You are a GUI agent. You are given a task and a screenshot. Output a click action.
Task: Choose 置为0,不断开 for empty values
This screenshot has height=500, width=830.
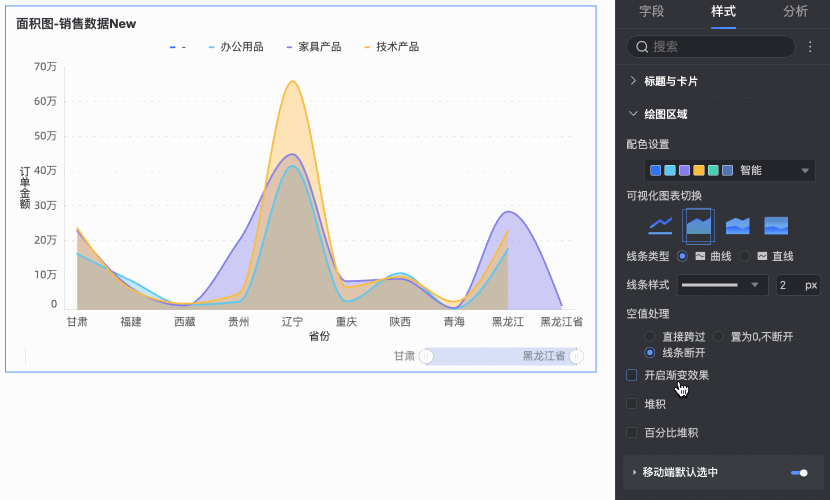(x=718, y=337)
